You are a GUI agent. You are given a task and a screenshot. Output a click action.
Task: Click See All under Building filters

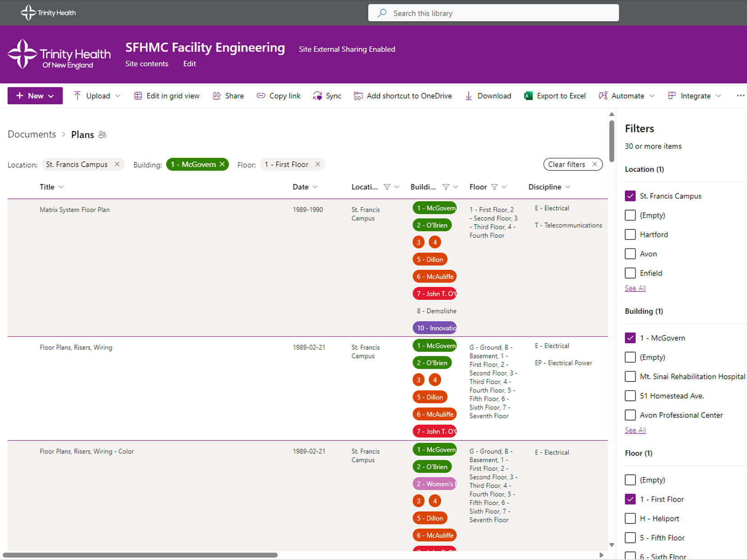tap(635, 430)
